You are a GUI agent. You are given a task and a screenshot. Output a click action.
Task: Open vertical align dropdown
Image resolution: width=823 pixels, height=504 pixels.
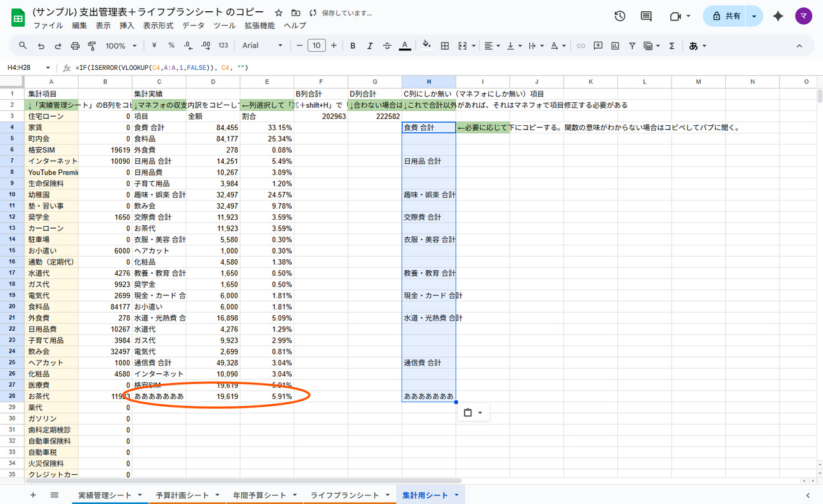[514, 45]
